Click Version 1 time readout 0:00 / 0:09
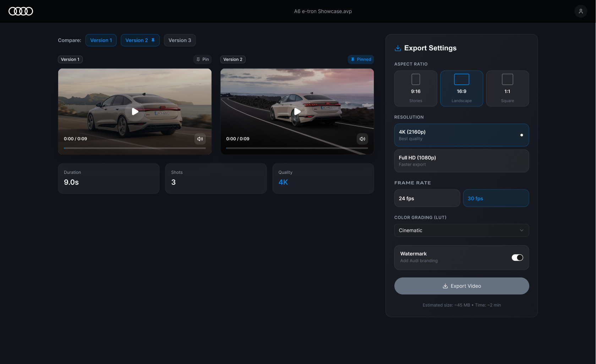This screenshot has height=364, width=596. coord(75,139)
